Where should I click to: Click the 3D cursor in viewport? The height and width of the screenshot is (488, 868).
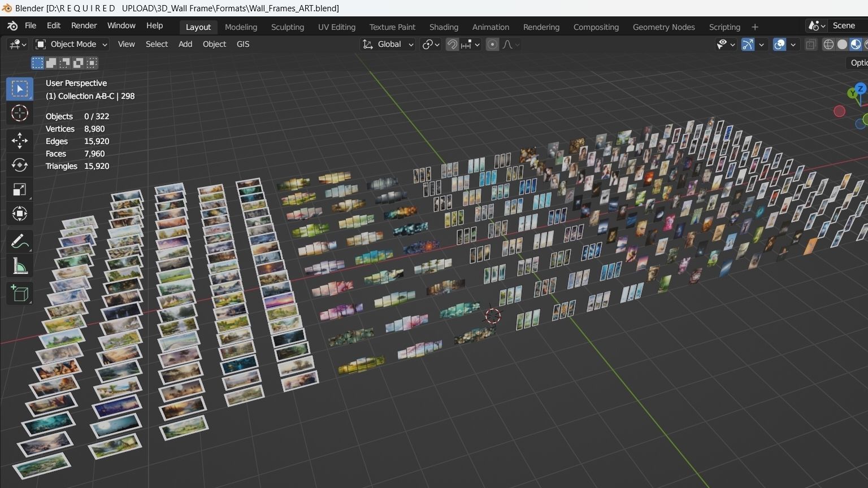493,316
